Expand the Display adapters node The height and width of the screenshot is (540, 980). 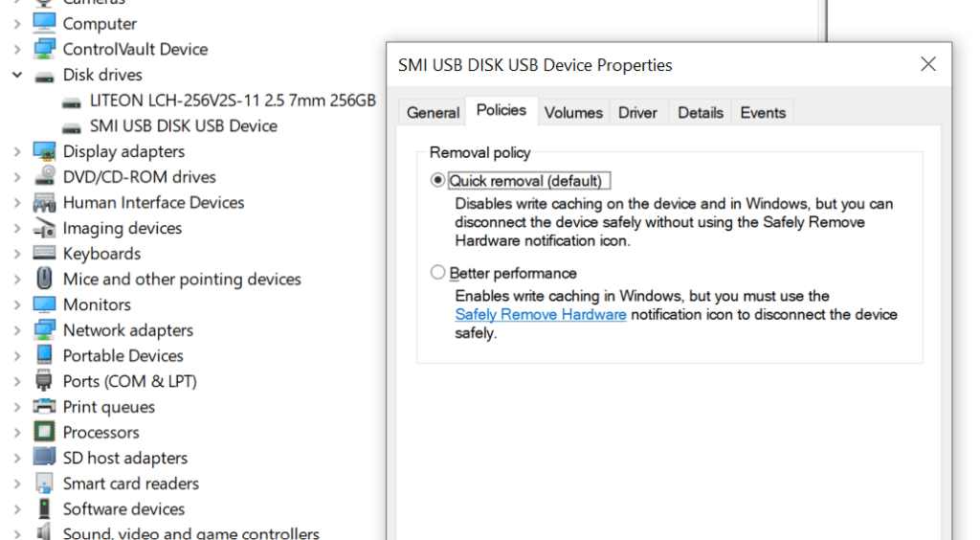pos(17,151)
